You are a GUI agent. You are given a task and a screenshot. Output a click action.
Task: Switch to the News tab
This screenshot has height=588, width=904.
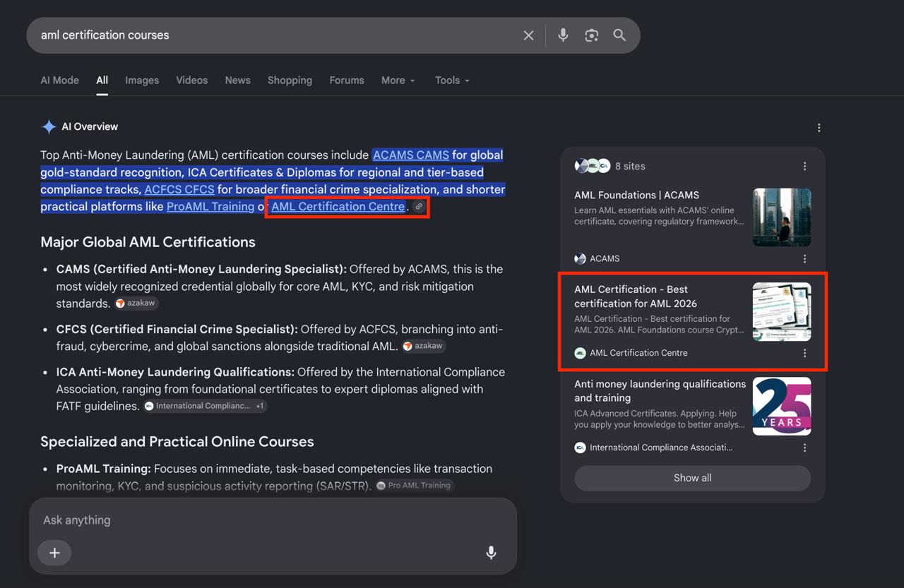click(238, 80)
